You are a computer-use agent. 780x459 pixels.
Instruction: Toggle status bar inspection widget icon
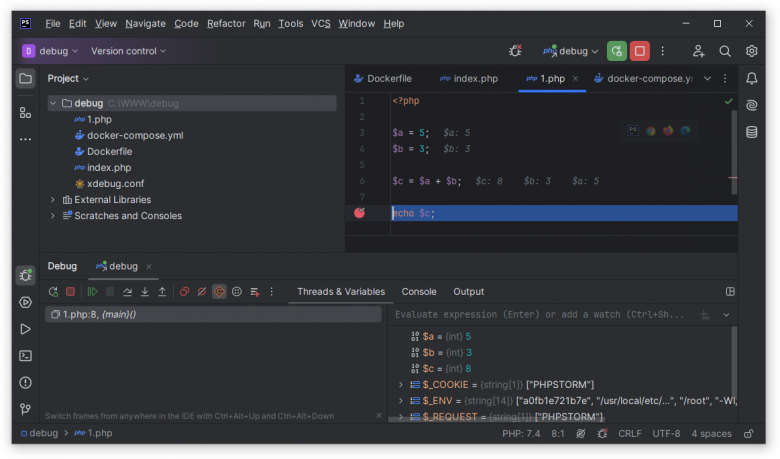point(581,434)
